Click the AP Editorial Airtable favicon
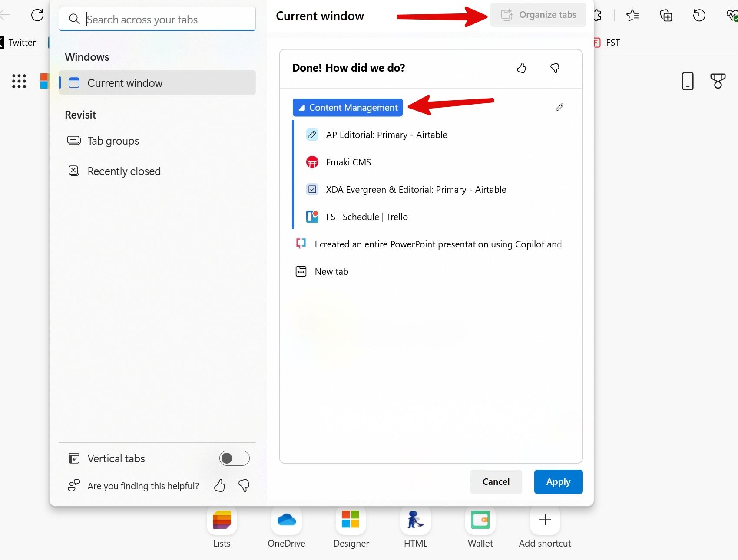Viewport: 738px width, 560px height. [312, 135]
